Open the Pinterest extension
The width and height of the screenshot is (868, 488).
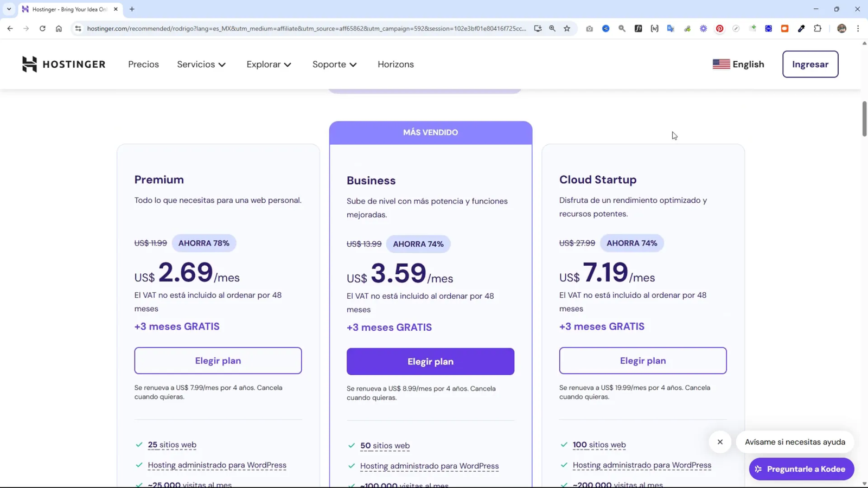[x=719, y=29]
